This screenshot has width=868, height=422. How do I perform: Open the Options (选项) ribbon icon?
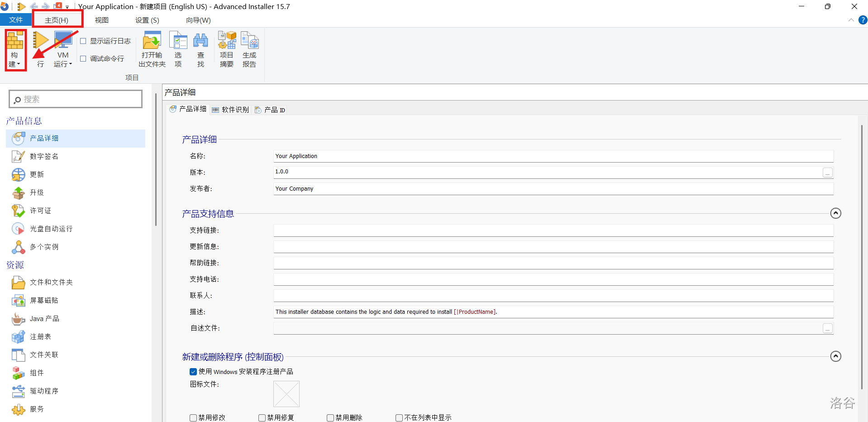(178, 42)
